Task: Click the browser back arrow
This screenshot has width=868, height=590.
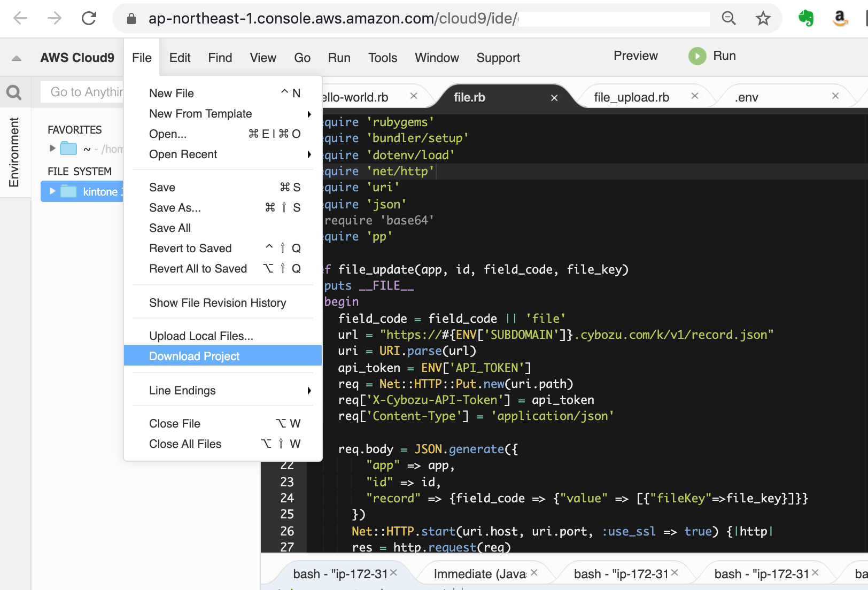Action: [20, 18]
